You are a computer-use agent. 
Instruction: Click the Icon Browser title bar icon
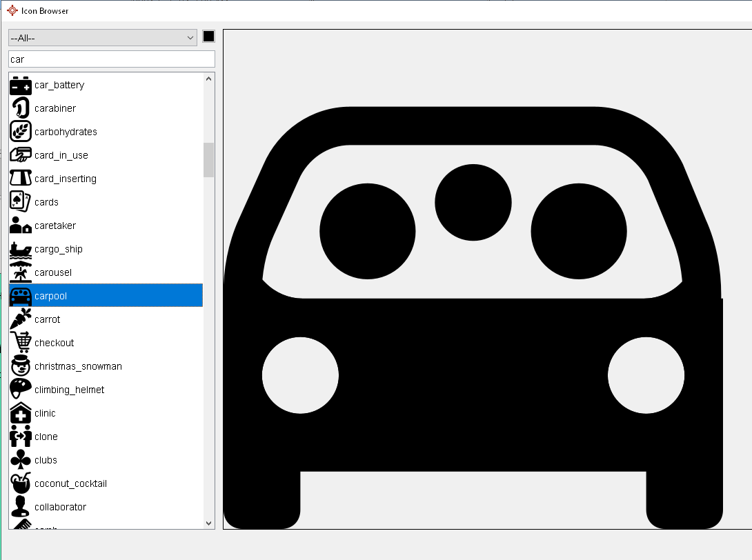click(x=12, y=10)
